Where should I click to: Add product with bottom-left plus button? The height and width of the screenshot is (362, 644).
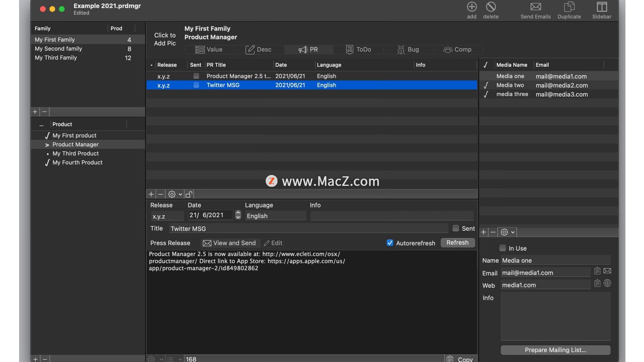(35, 359)
